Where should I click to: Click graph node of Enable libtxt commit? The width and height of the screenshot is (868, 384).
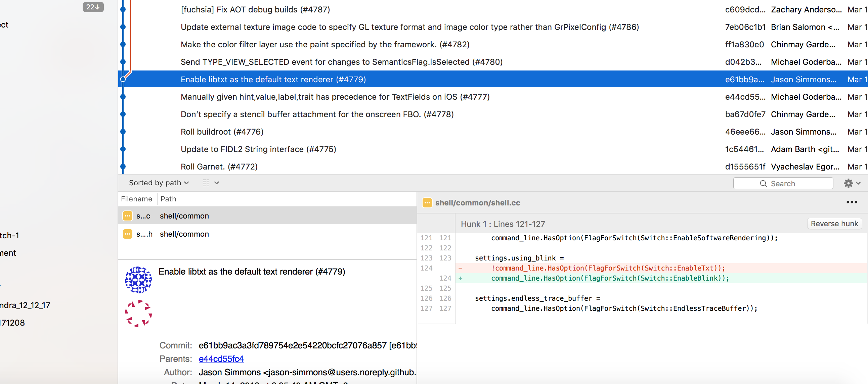[x=123, y=80]
